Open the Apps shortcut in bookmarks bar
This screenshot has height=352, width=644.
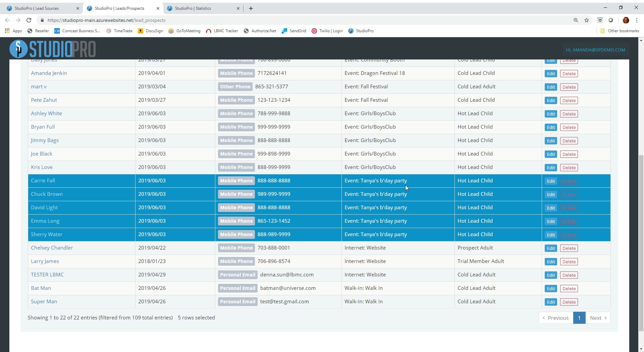point(13,31)
